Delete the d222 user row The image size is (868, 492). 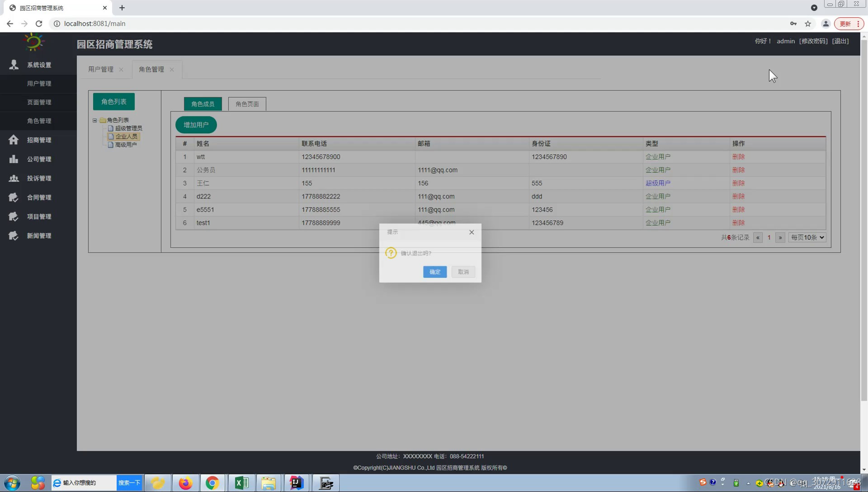738,196
